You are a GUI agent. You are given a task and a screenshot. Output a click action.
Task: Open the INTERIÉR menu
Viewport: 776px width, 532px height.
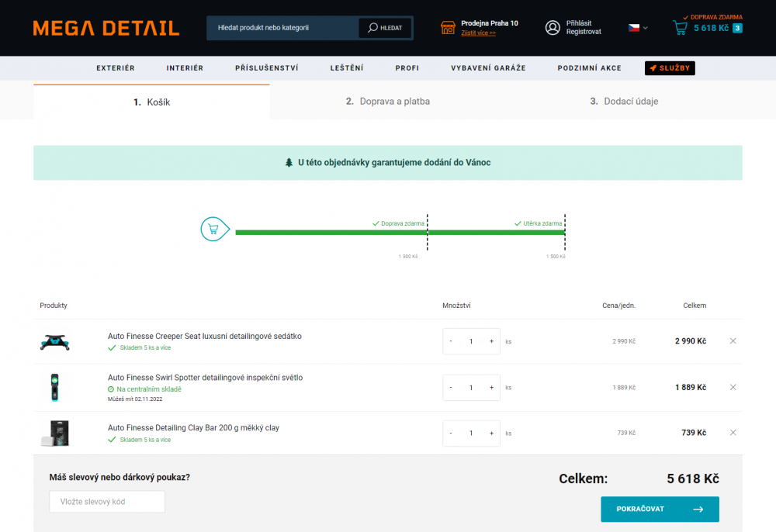point(185,68)
